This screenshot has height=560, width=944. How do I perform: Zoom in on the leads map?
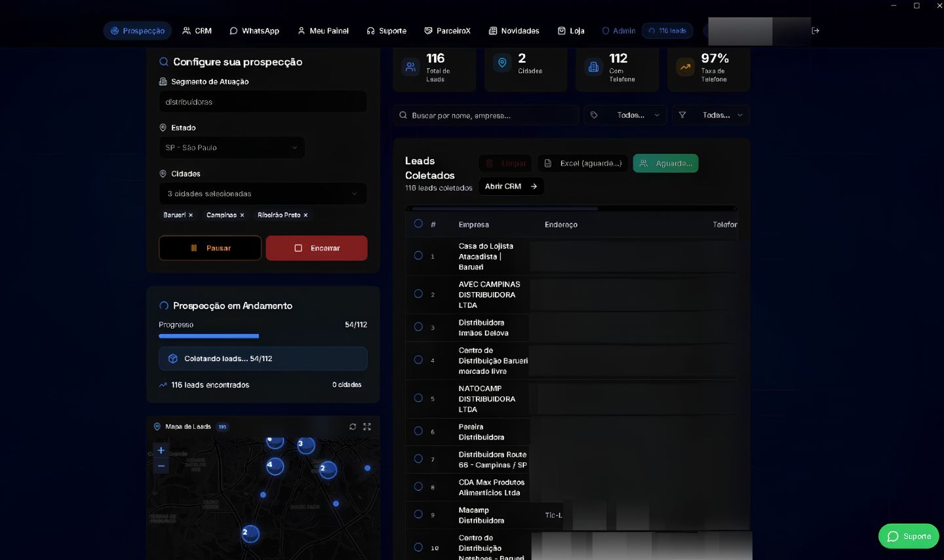(x=161, y=451)
